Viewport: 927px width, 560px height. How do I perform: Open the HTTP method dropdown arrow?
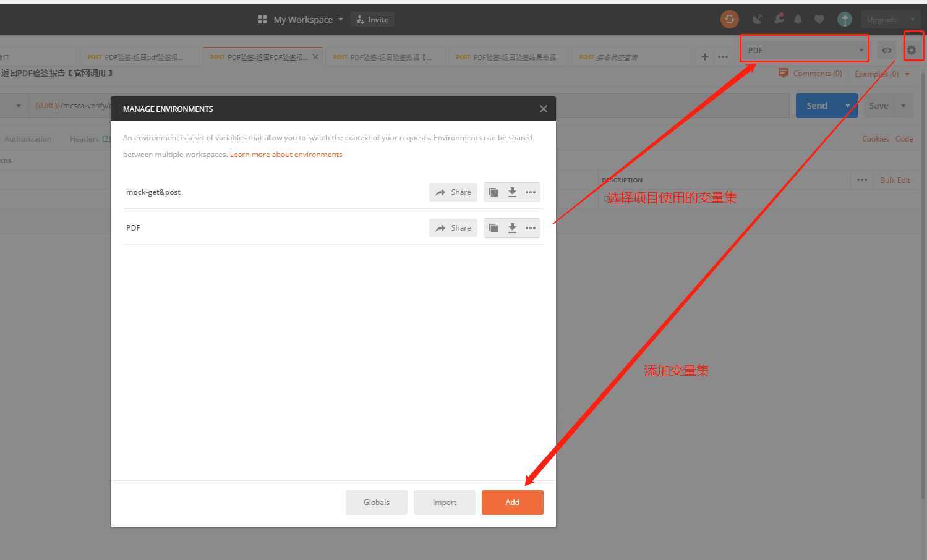[x=19, y=106]
